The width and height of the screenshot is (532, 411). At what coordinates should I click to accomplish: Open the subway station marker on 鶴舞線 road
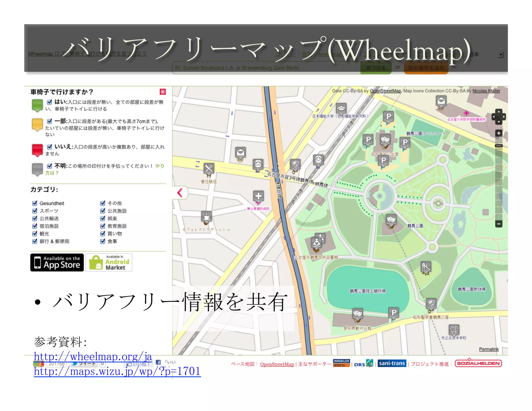pyautogui.click(x=258, y=165)
